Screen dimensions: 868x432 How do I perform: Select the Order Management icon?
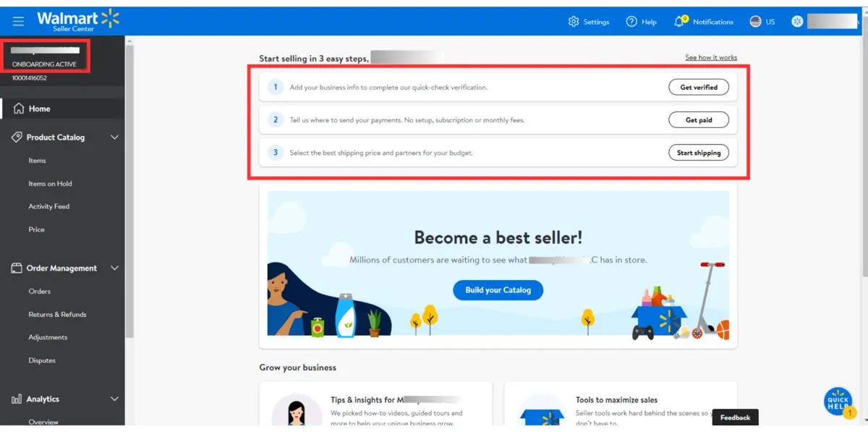(14, 268)
